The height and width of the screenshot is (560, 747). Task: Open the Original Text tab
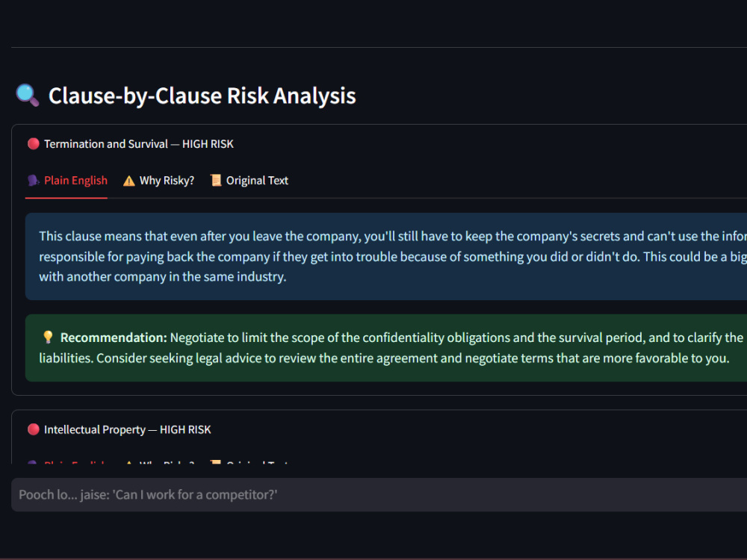(x=249, y=181)
